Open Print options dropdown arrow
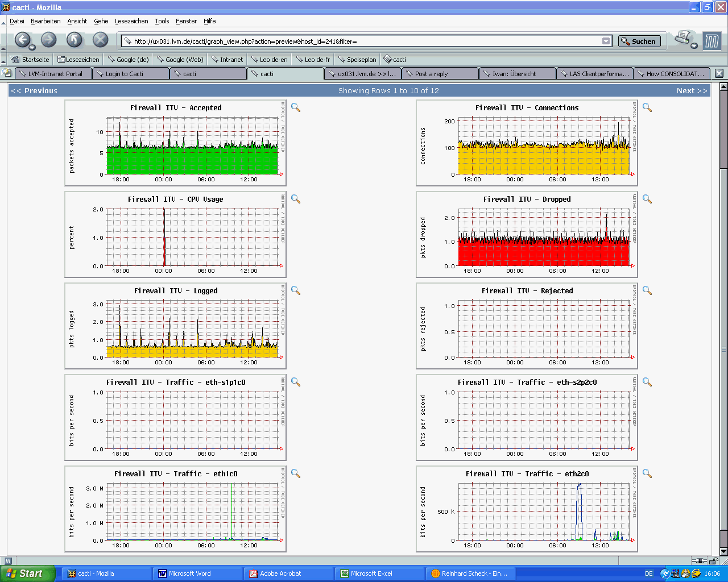 [694, 45]
